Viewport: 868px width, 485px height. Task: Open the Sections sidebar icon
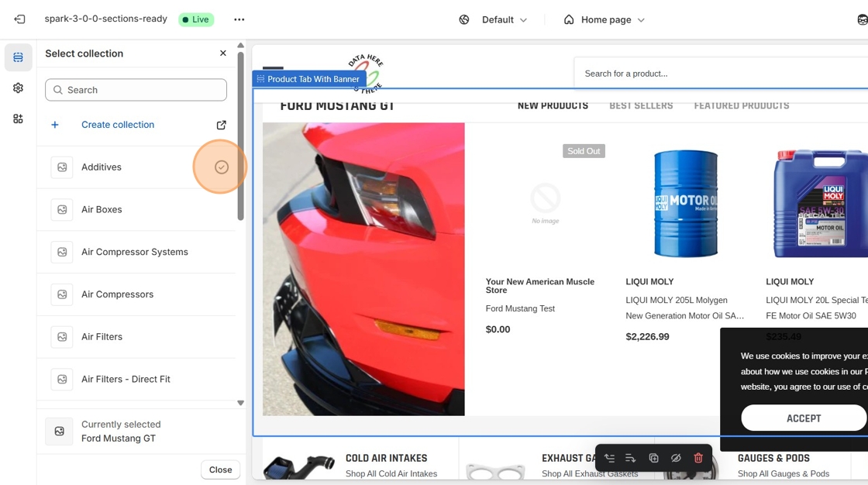coord(19,57)
